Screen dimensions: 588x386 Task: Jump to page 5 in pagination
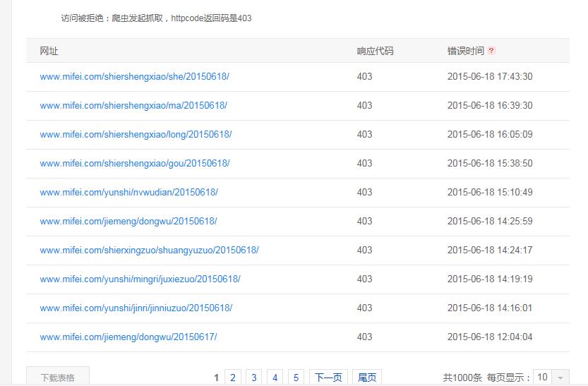pyautogui.click(x=296, y=378)
